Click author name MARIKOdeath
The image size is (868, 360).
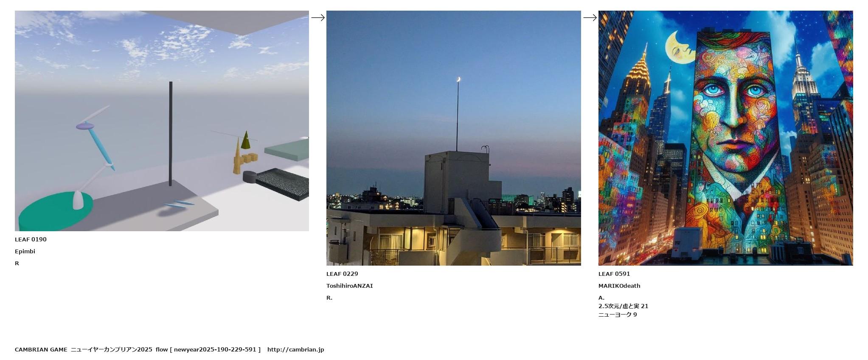pyautogui.click(x=619, y=286)
